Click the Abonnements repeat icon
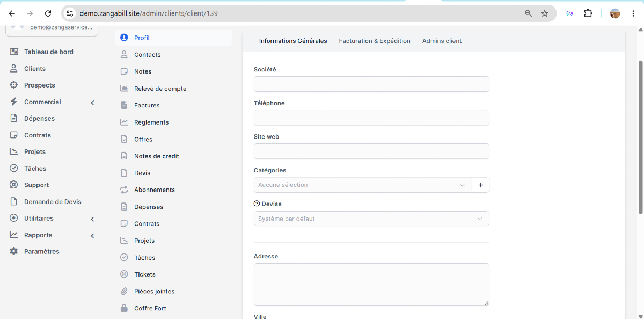The width and height of the screenshot is (644, 319). (124, 190)
